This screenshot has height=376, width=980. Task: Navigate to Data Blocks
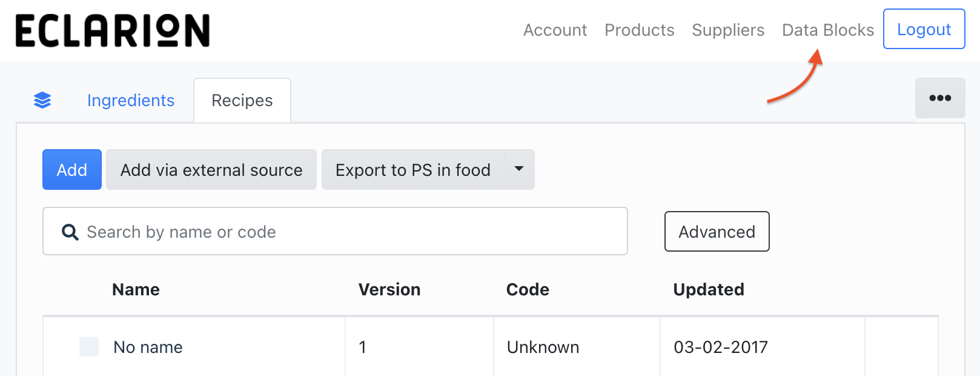(827, 30)
